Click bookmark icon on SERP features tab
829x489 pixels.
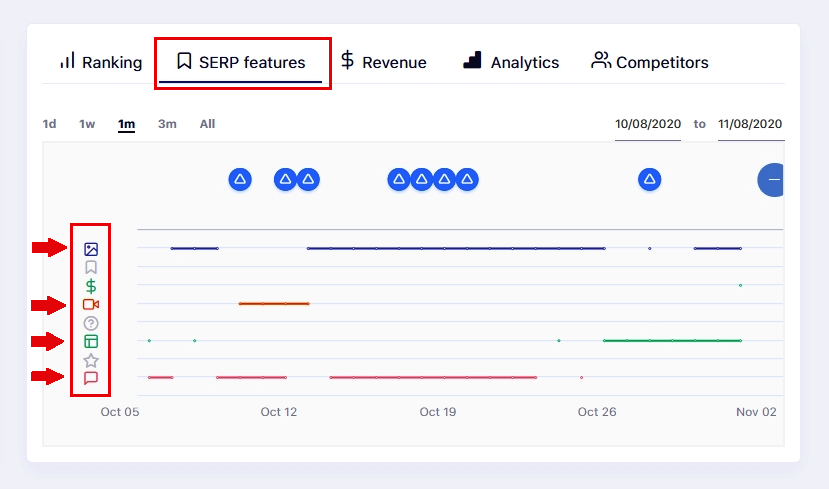tap(184, 61)
